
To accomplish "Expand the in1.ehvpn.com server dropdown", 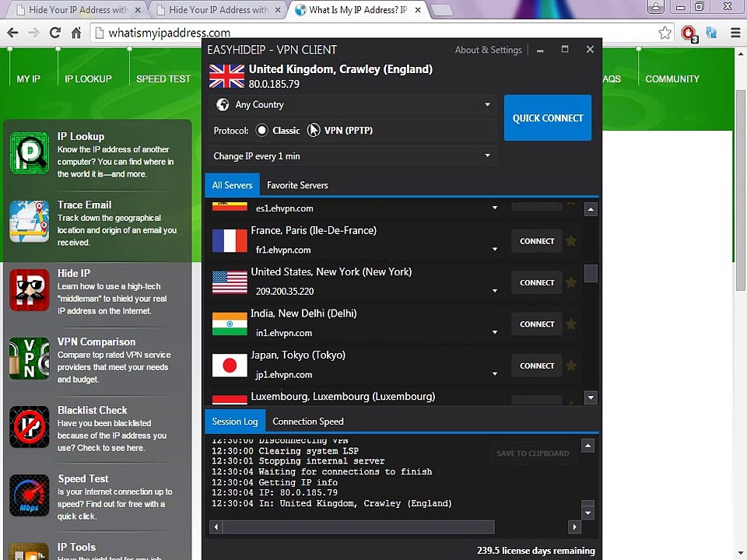I will [x=495, y=332].
